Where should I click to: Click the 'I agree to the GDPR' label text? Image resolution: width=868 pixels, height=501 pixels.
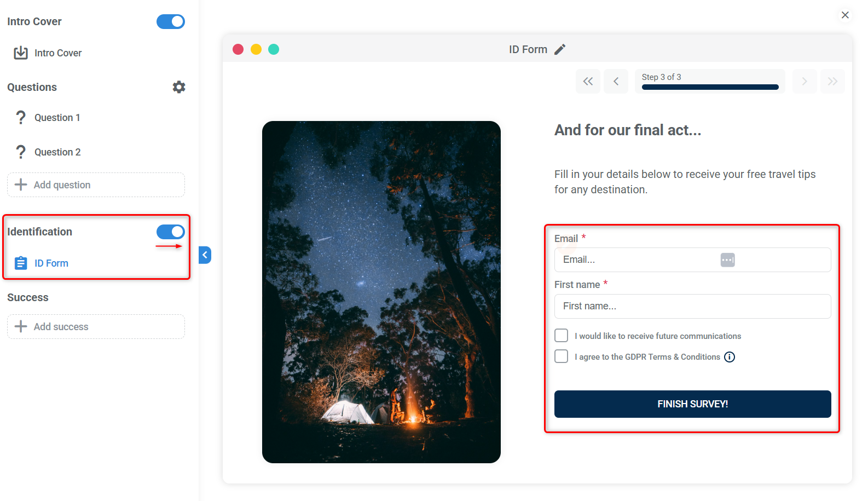coord(647,357)
